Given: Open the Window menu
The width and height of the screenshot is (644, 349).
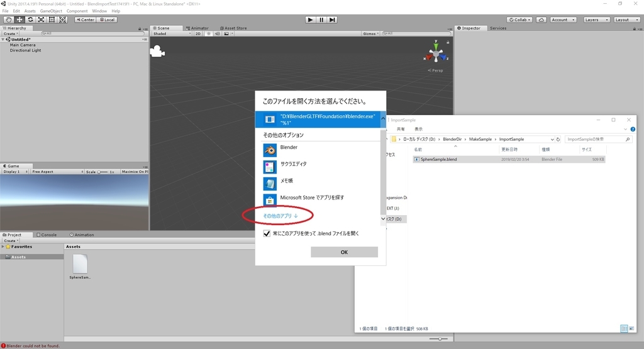Looking at the screenshot, I should coord(99,11).
